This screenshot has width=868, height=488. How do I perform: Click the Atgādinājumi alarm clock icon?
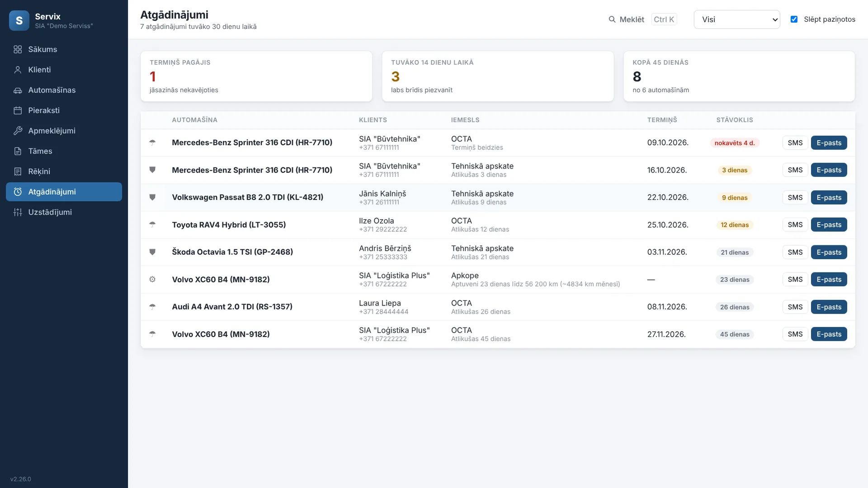[18, 192]
